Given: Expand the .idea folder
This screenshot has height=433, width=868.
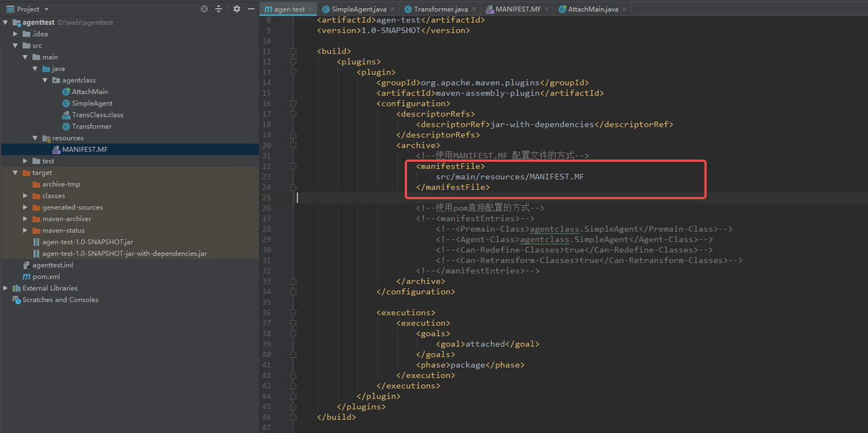Looking at the screenshot, I should [16, 34].
